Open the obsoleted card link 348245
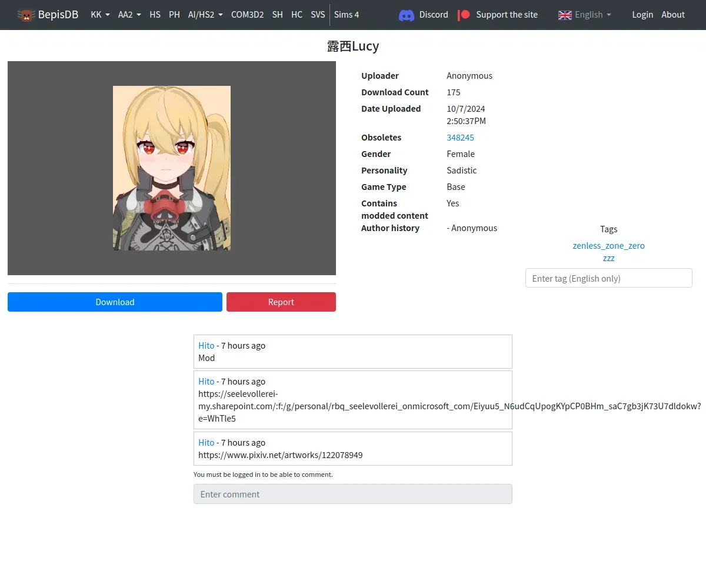 click(x=460, y=138)
